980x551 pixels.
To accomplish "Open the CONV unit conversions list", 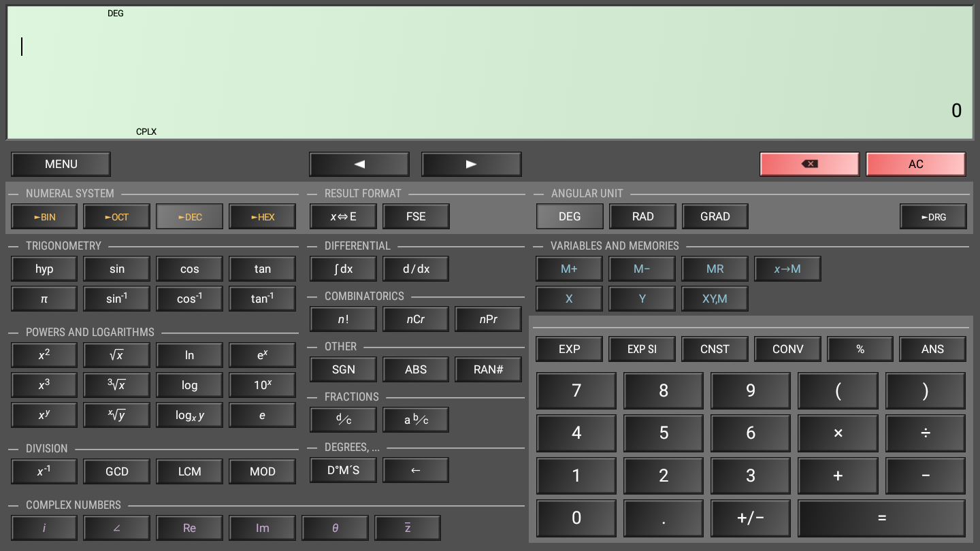I will point(787,349).
